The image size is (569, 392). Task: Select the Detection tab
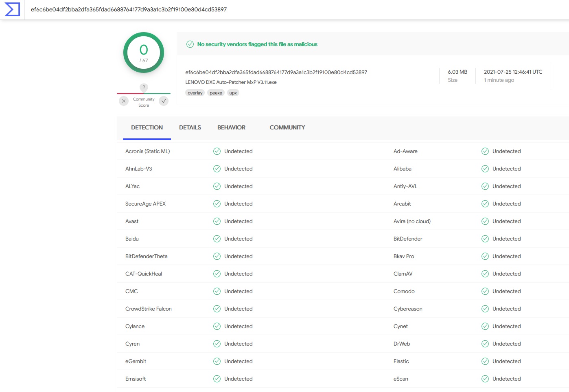[147, 127]
